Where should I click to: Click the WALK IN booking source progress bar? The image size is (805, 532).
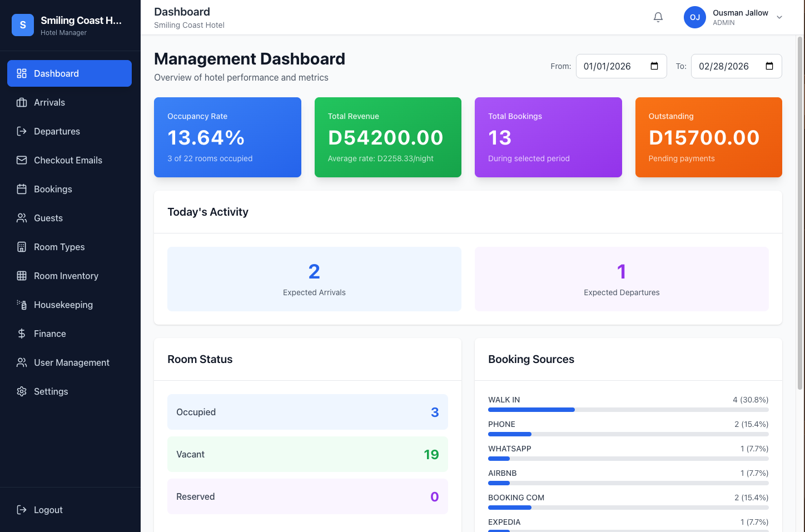tap(628, 410)
